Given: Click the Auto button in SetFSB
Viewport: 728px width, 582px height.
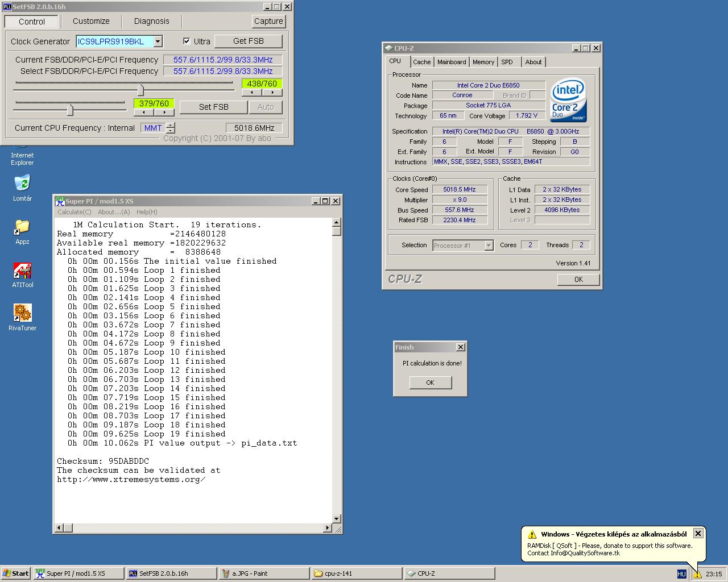Looking at the screenshot, I should coord(266,107).
